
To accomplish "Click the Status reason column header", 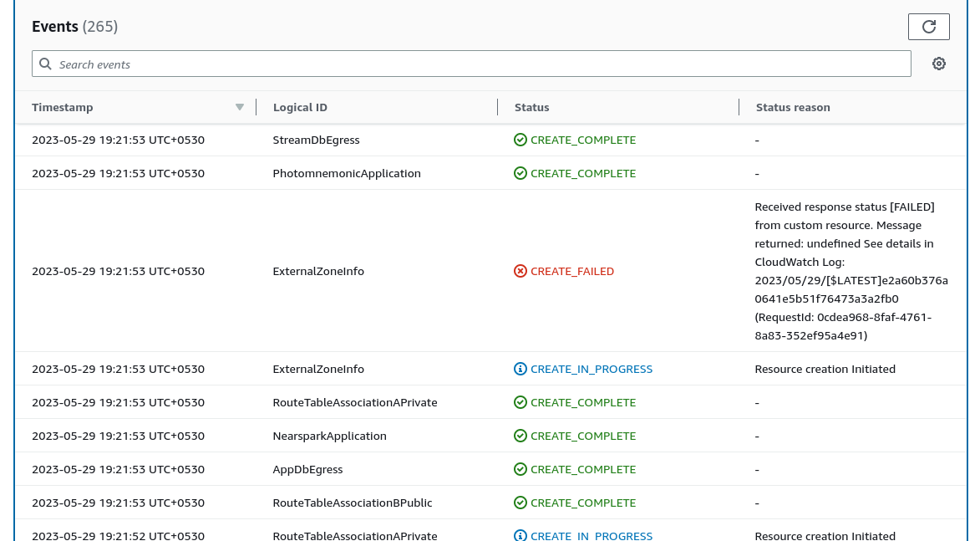I will click(793, 107).
